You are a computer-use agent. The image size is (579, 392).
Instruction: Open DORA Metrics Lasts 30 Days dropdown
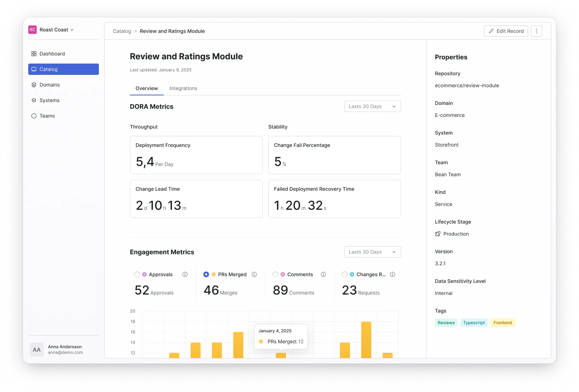click(x=372, y=106)
